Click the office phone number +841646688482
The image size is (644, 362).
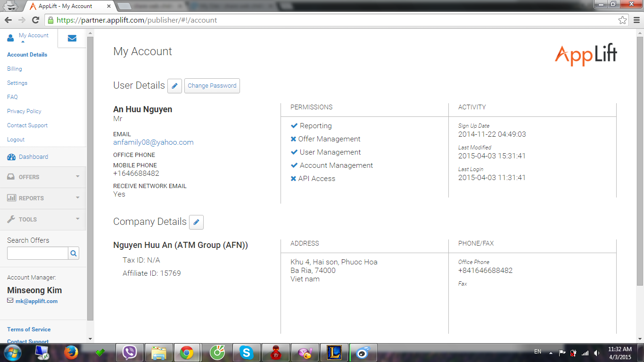click(486, 271)
